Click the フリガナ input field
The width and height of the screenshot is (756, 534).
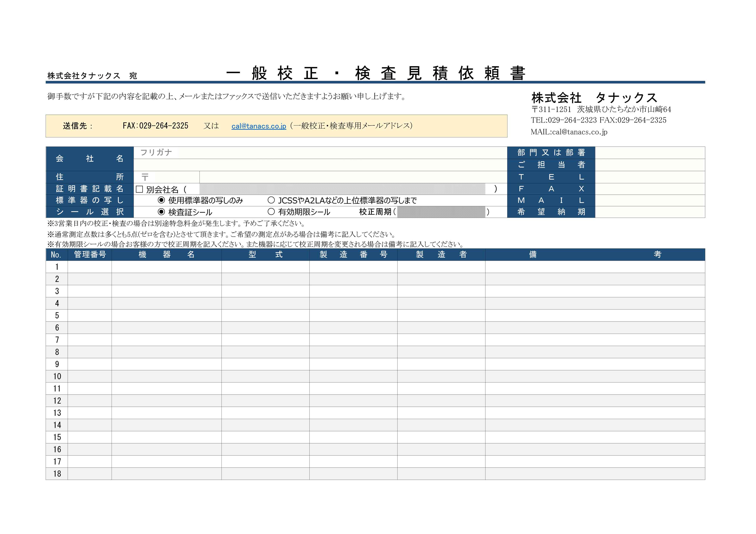click(x=320, y=153)
